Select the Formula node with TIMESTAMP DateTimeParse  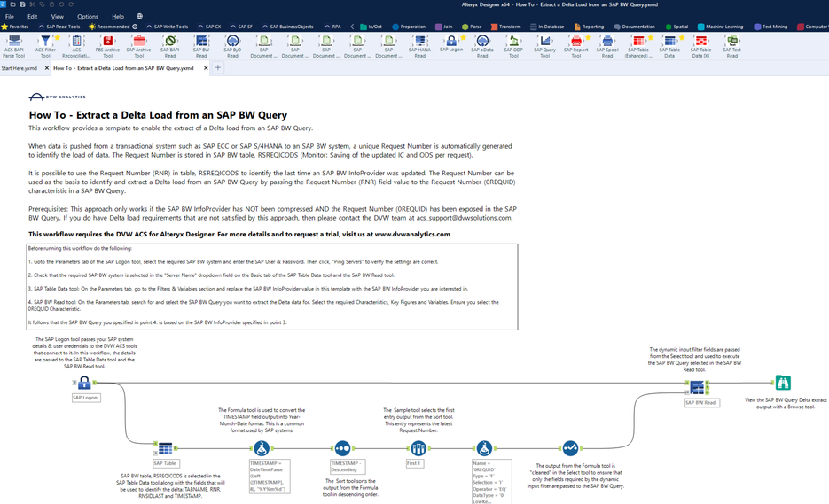[x=262, y=448]
